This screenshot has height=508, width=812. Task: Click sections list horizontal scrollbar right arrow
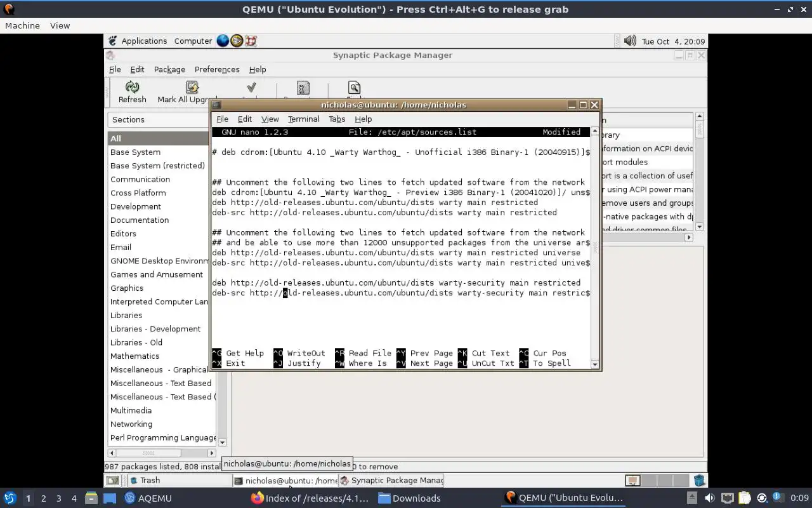(212, 453)
